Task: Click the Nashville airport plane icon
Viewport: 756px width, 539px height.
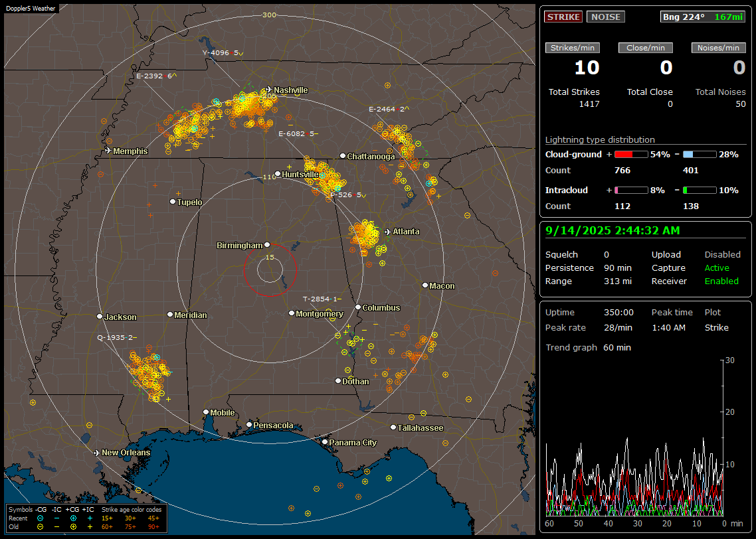Action: [x=268, y=90]
